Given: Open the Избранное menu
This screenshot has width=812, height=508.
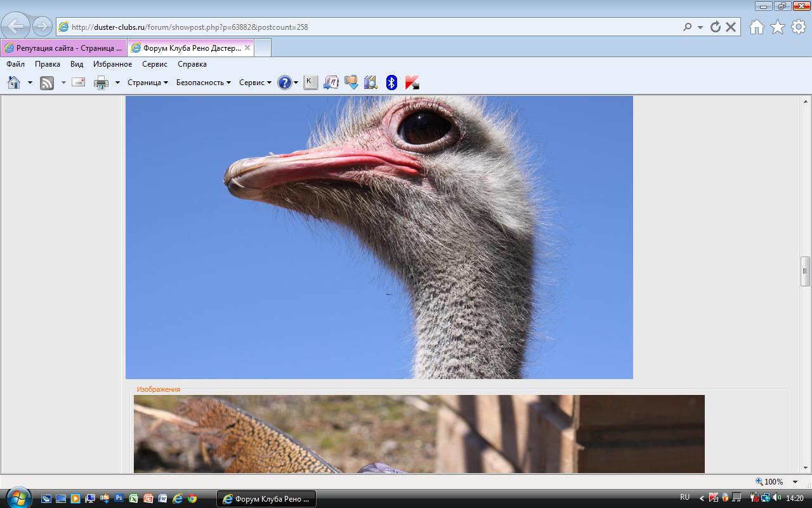Looking at the screenshot, I should coord(112,64).
